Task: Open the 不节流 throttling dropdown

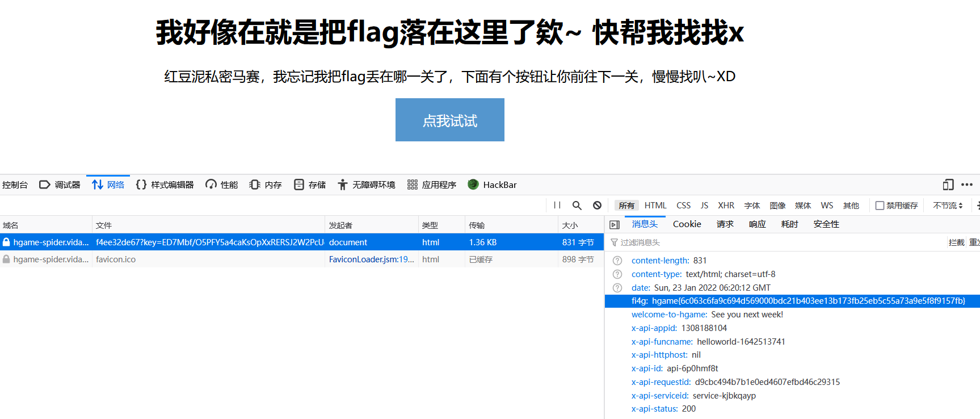Action: click(x=948, y=206)
